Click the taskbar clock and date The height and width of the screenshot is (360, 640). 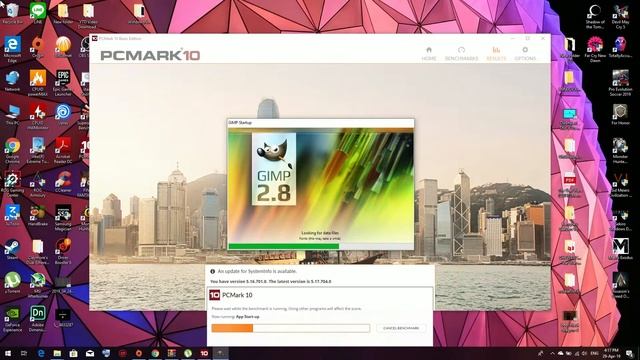611,353
